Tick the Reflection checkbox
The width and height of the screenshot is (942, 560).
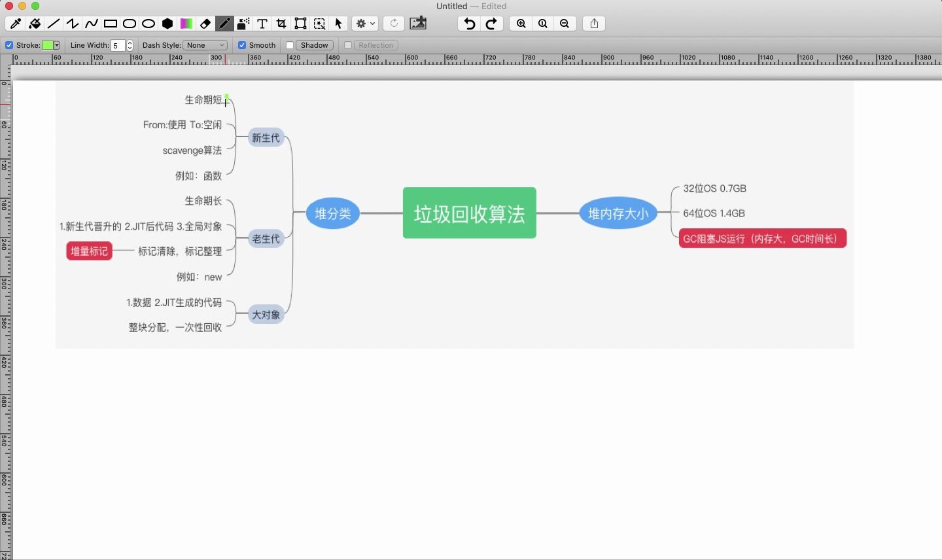[x=348, y=45]
